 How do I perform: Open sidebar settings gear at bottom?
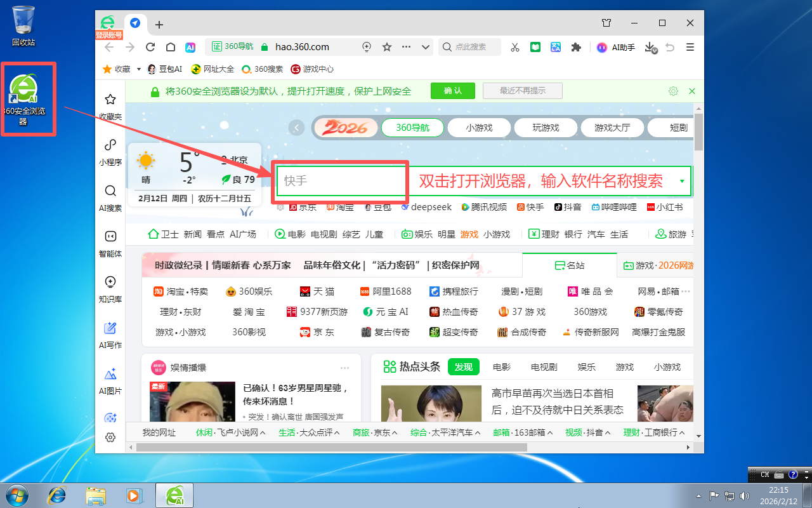110,438
